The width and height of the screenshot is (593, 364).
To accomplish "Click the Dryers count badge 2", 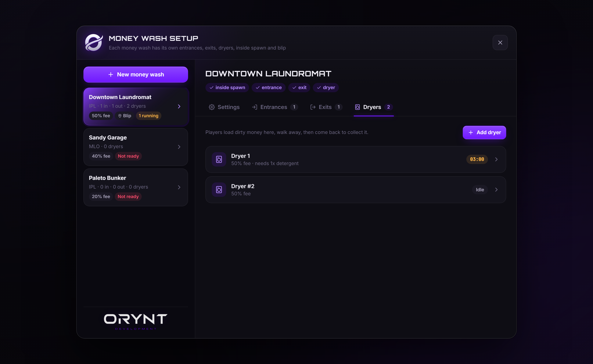I will [388, 107].
